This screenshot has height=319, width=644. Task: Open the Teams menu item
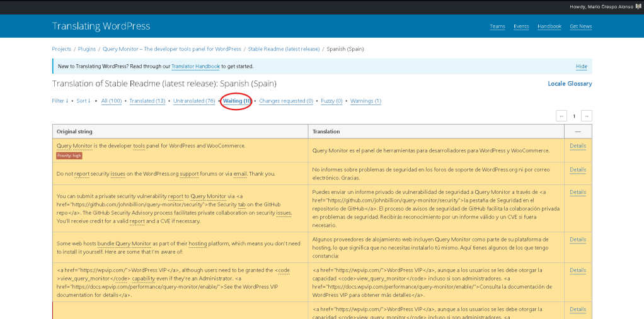click(x=497, y=26)
